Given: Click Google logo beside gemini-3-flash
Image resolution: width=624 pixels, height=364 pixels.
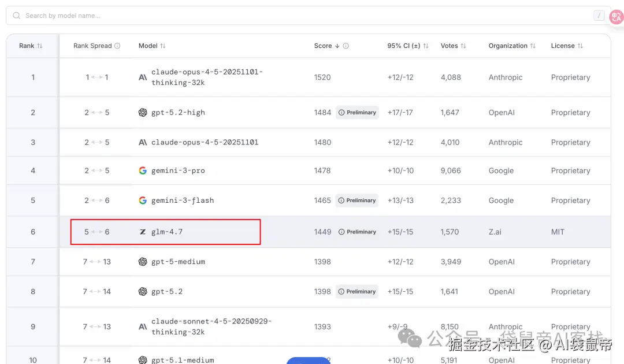Looking at the screenshot, I should (143, 200).
